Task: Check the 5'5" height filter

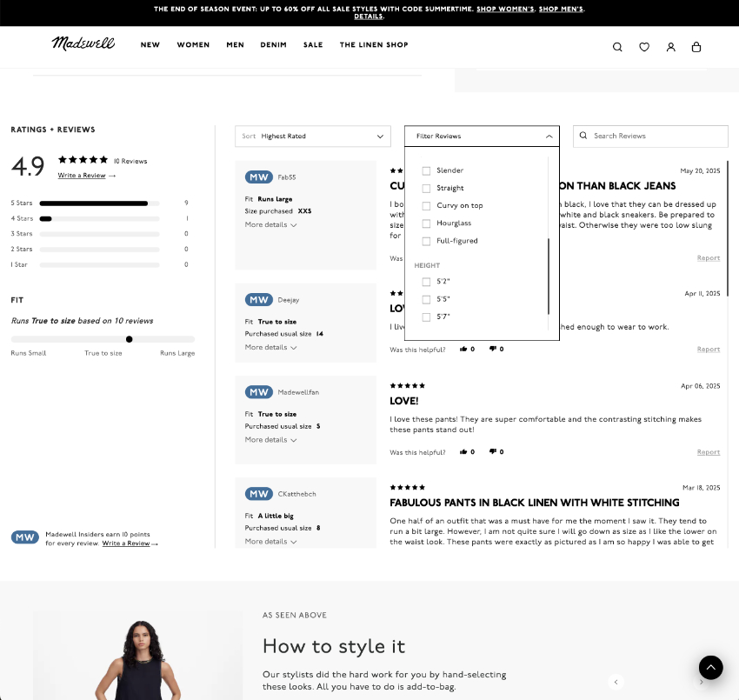Action: (426, 299)
